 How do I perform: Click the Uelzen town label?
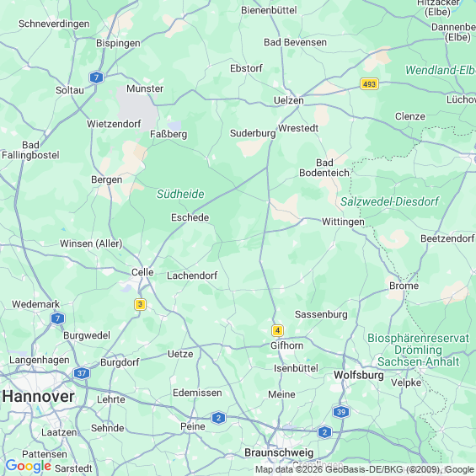point(288,100)
